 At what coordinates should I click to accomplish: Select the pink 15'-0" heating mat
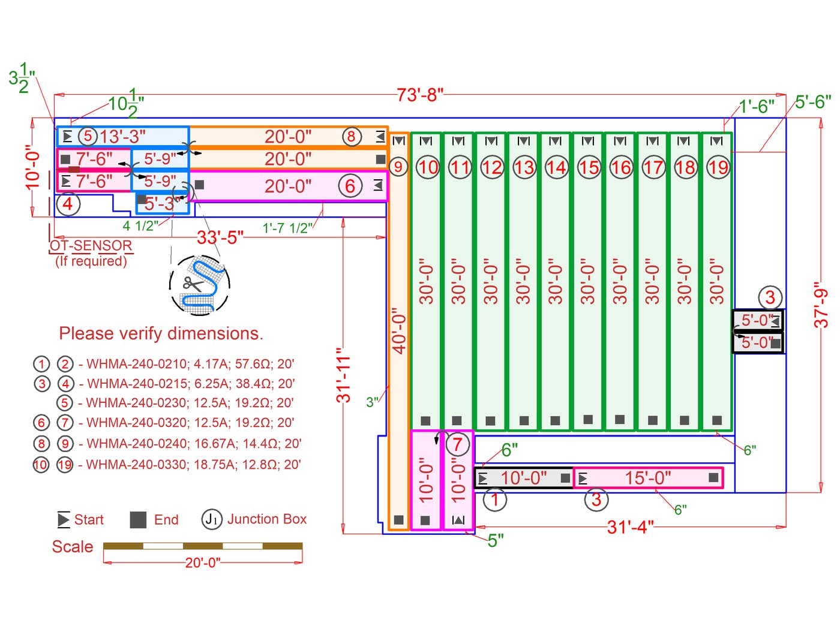click(x=648, y=478)
